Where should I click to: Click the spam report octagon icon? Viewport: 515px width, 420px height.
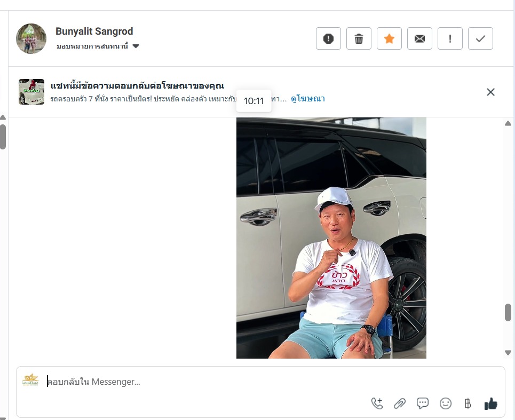328,39
